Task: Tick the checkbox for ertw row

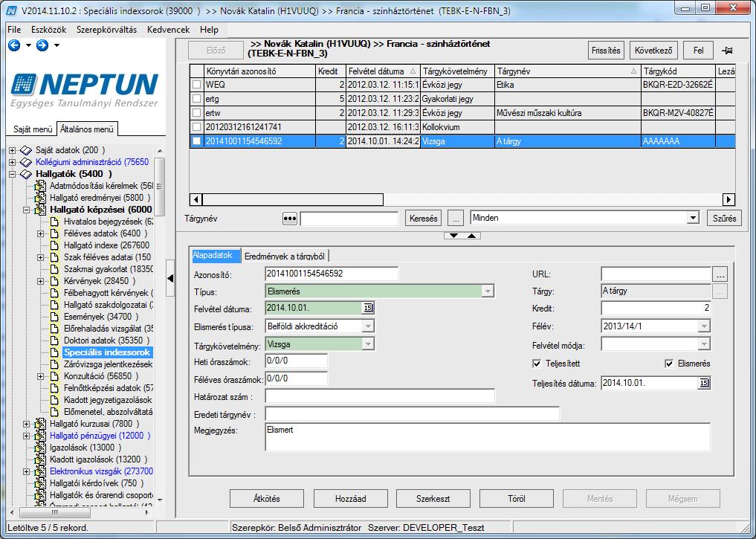Action: pyautogui.click(x=196, y=113)
